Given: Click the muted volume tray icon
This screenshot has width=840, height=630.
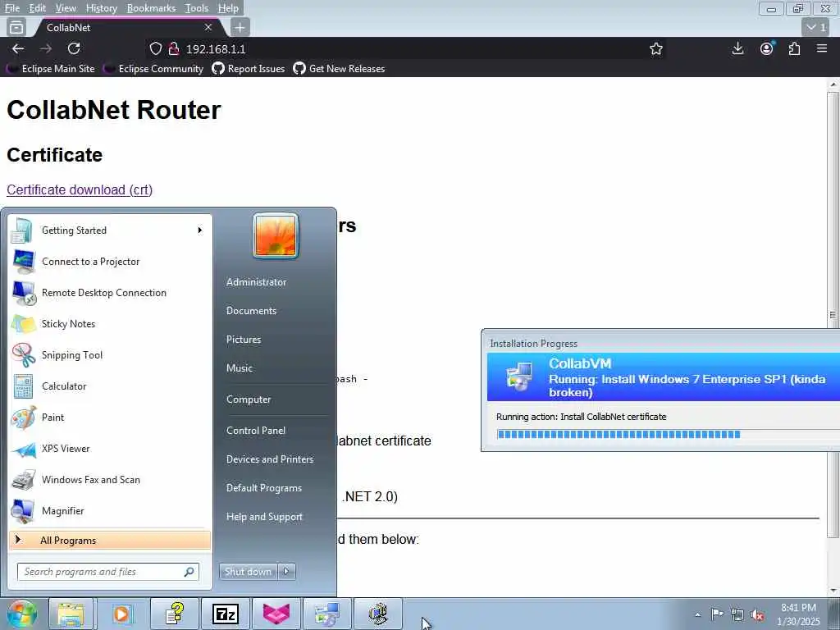Looking at the screenshot, I should [757, 614].
